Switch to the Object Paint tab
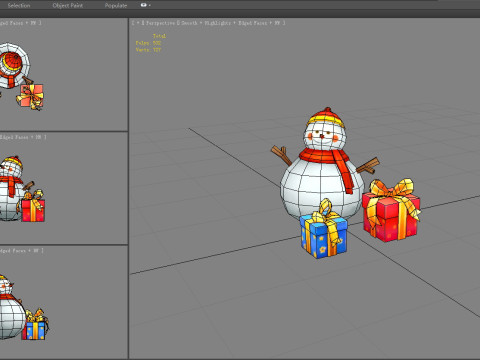Image resolution: width=480 pixels, height=360 pixels. [x=68, y=5]
